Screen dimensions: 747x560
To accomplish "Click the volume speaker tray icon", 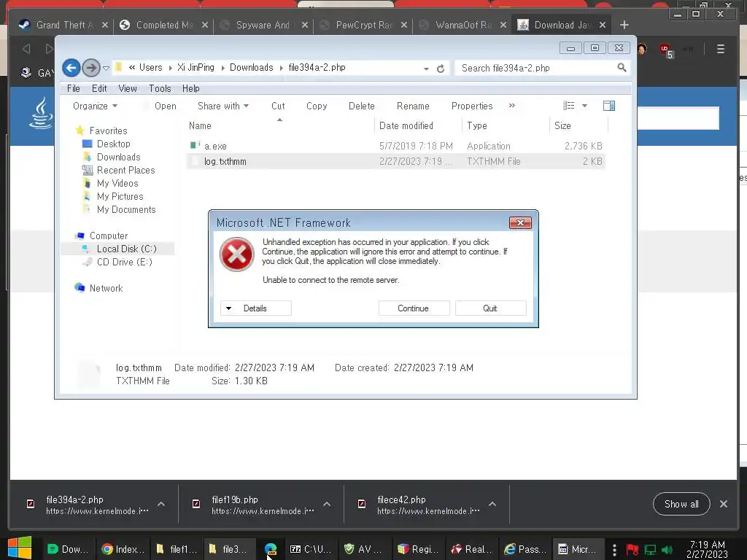I will pyautogui.click(x=667, y=550).
